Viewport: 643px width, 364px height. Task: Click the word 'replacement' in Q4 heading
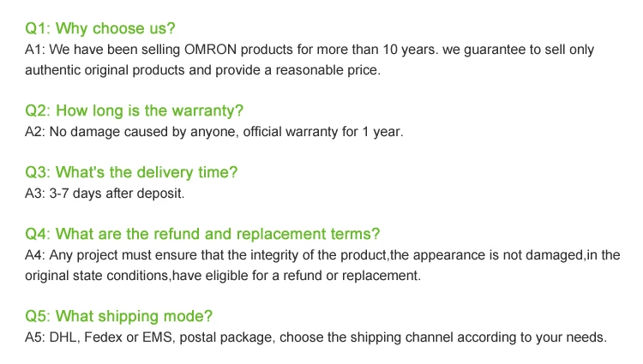coord(281,234)
